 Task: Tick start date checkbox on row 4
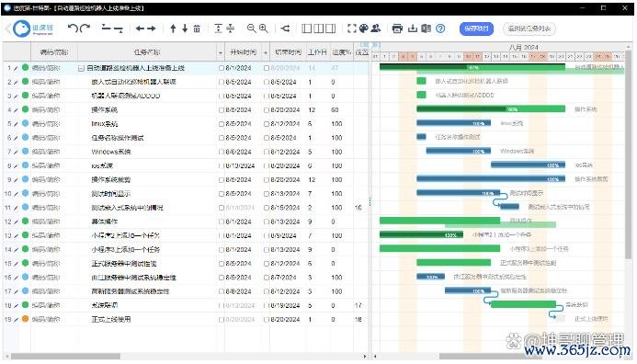click(222, 110)
